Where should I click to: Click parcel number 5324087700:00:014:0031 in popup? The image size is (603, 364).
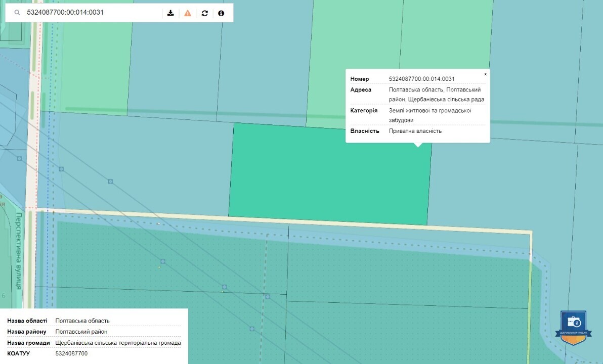click(x=421, y=79)
